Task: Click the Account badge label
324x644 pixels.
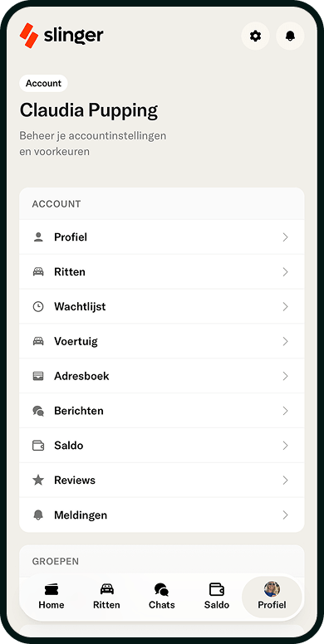Action: pyautogui.click(x=43, y=83)
